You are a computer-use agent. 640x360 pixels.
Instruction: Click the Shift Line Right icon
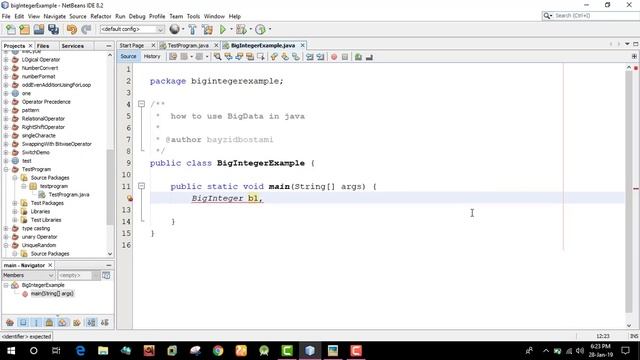click(320, 57)
